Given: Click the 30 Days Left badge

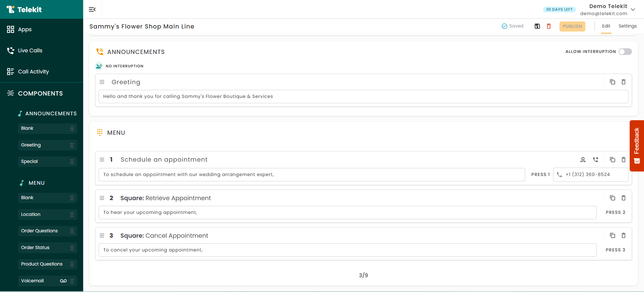Looking at the screenshot, I should 559,9.
